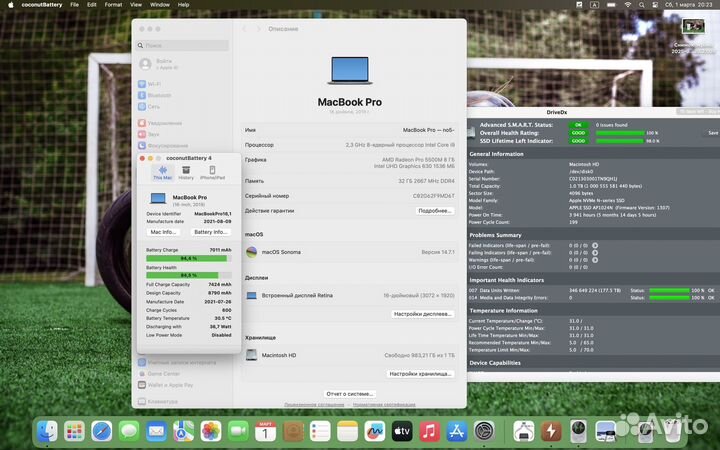The width and height of the screenshot is (720, 450).
Task: Open Finder from the Dock
Action: point(47,431)
